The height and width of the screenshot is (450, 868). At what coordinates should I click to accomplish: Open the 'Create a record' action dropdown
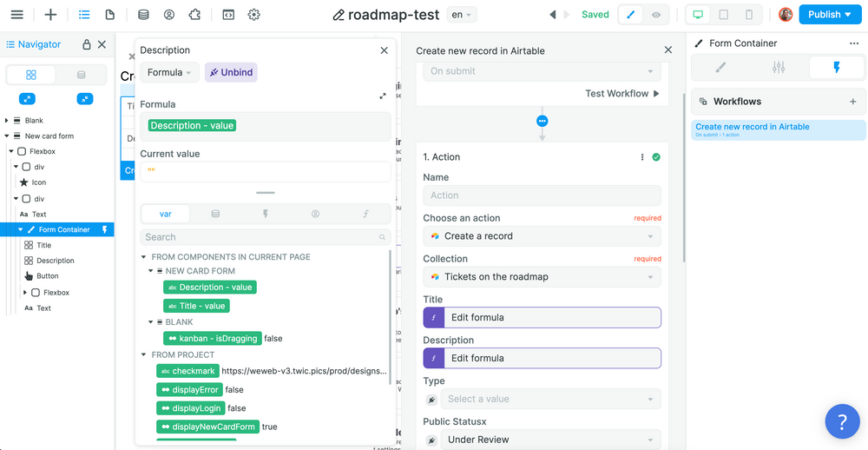point(542,236)
